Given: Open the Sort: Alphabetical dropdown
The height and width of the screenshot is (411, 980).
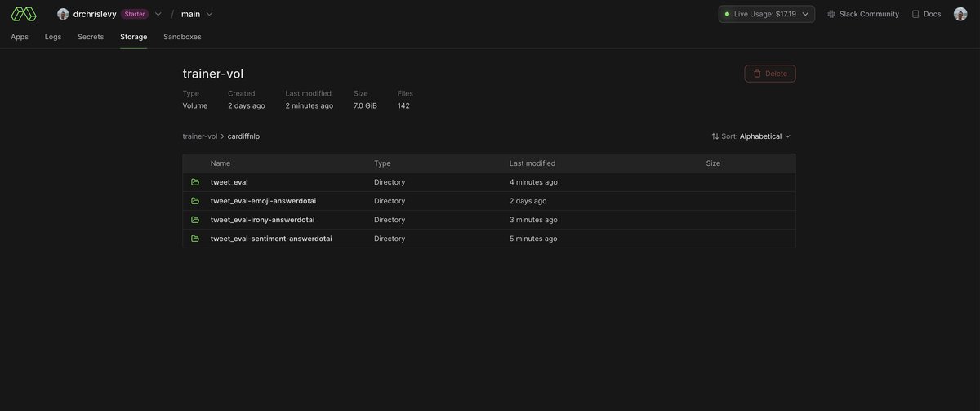Looking at the screenshot, I should 751,136.
